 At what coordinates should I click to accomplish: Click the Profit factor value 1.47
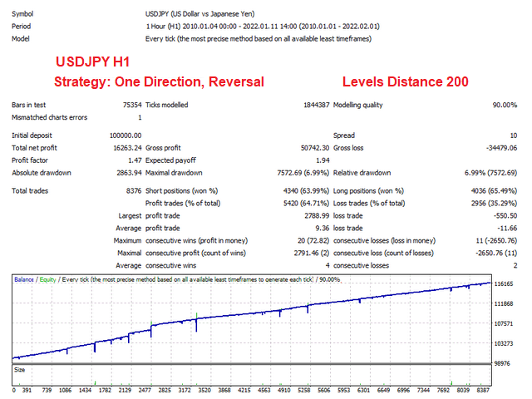131,160
